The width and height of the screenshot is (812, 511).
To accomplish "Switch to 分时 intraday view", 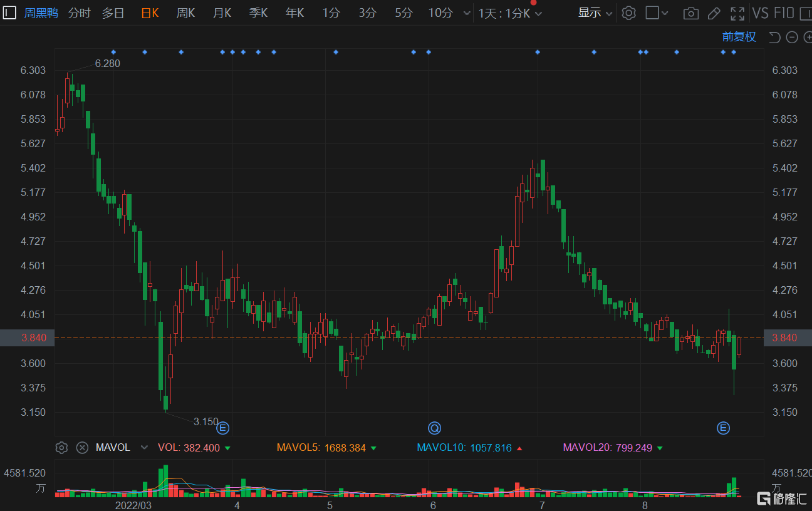I will [x=79, y=13].
